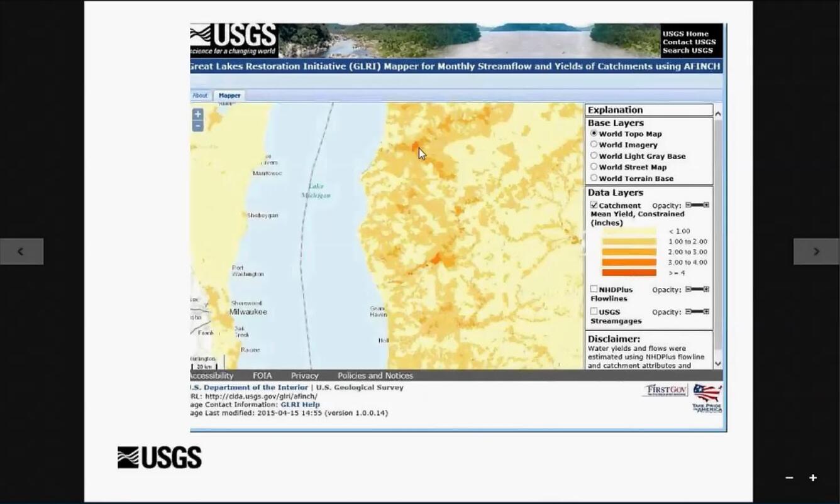This screenshot has width=840, height=504.
Task: Go to the previous slide arrow
Action: pyautogui.click(x=21, y=251)
